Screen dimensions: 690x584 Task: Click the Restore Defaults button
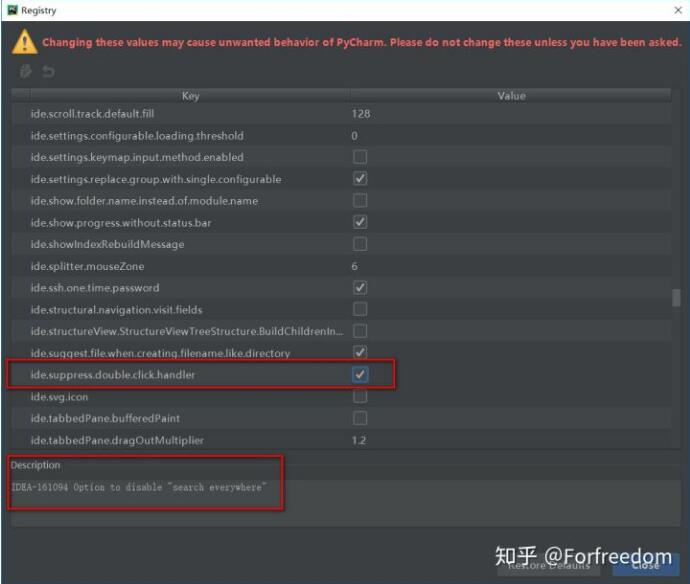549,565
